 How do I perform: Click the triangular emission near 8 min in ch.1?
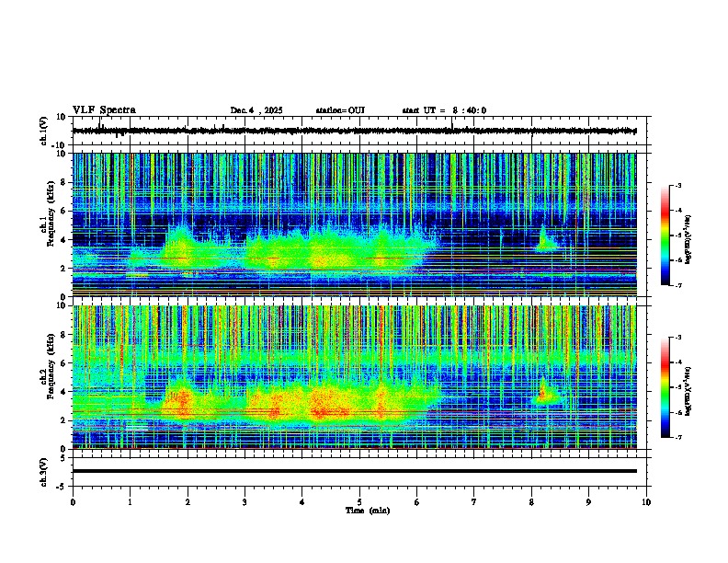(x=545, y=242)
